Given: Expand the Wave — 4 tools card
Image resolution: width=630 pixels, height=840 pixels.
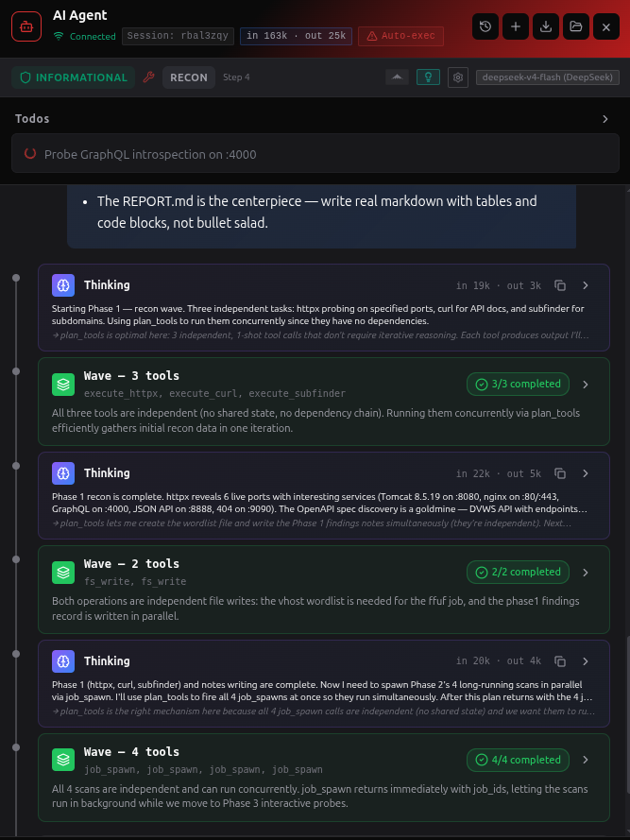Looking at the screenshot, I should (x=586, y=761).
